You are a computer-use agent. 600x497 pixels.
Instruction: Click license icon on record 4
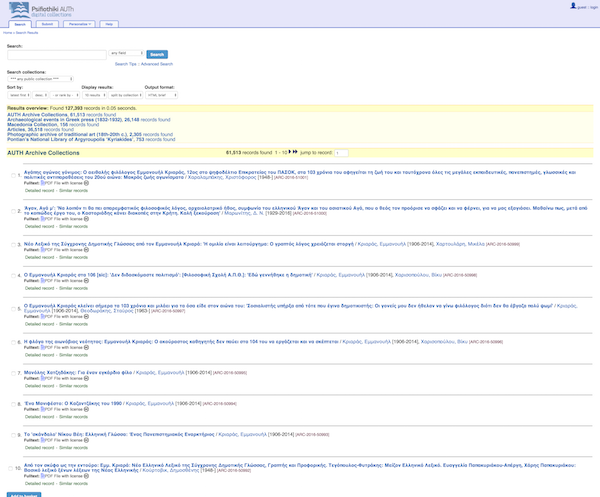coord(86,280)
